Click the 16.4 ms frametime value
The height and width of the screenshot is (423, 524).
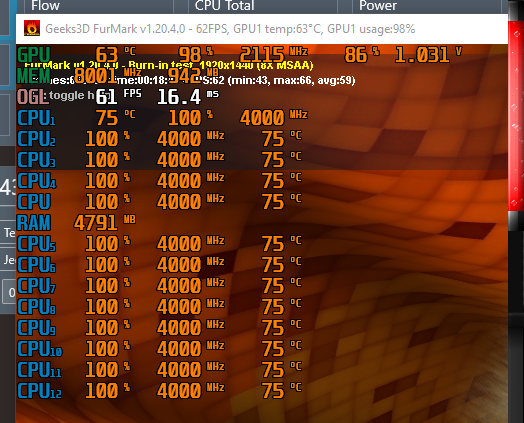coord(188,97)
